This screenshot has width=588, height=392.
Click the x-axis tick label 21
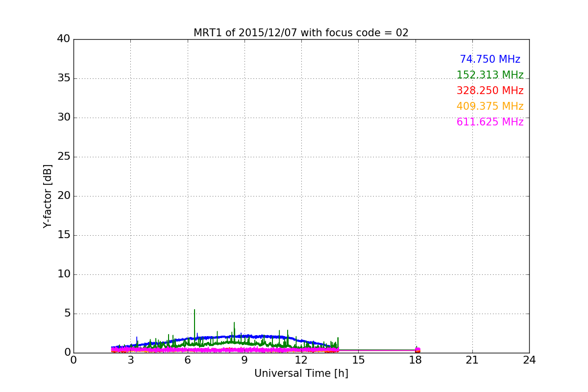tap(472, 360)
